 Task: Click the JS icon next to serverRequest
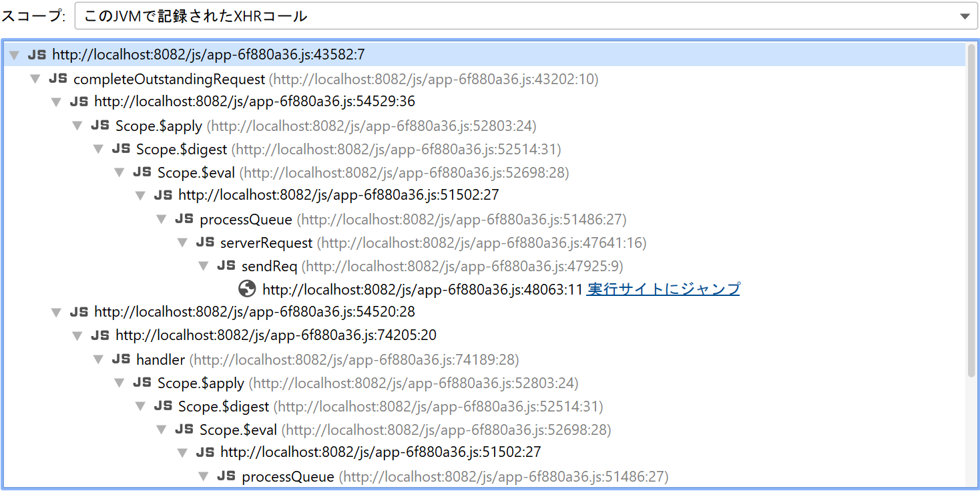coord(205,242)
